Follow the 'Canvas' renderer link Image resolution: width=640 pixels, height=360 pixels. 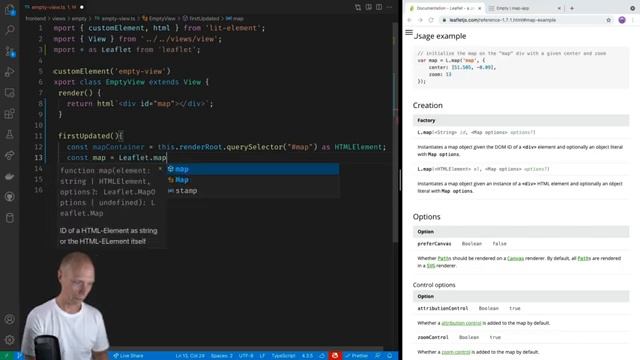pyautogui.click(x=515, y=258)
